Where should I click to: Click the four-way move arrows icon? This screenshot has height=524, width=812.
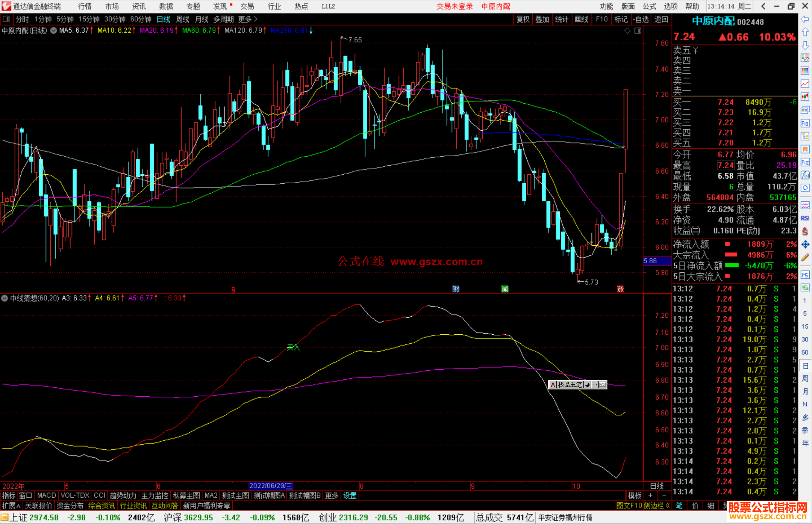pos(805,245)
